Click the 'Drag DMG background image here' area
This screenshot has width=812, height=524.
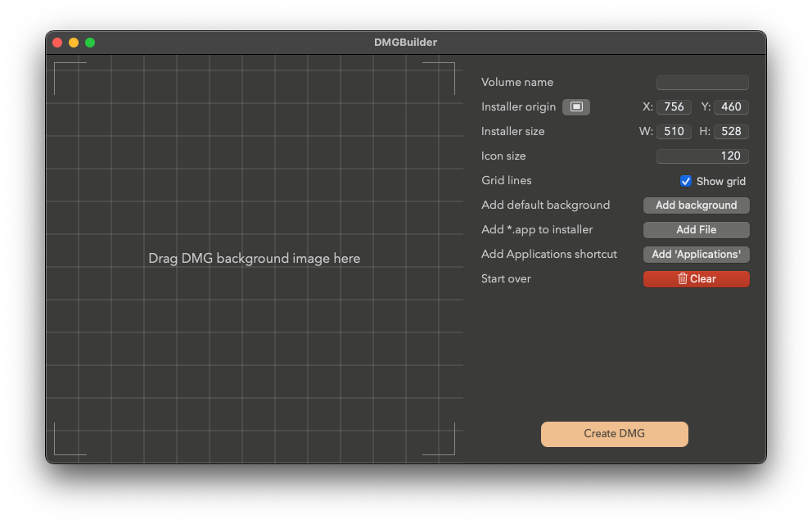coord(254,259)
